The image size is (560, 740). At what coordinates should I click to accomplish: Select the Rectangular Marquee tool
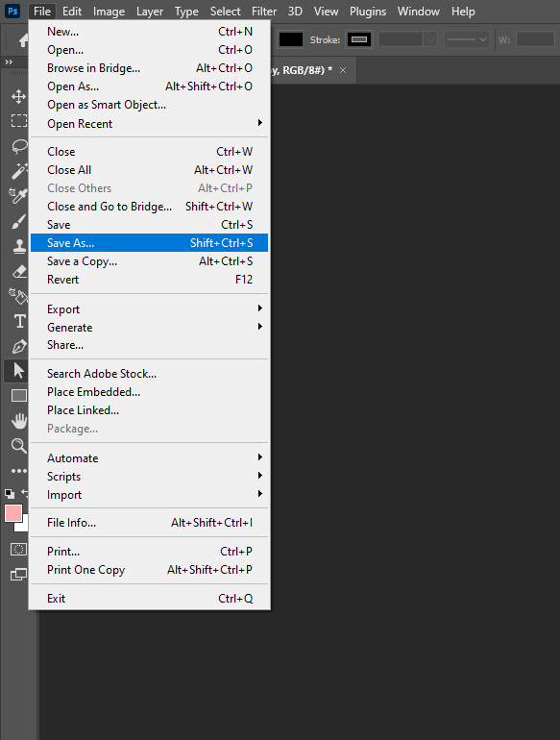click(x=19, y=121)
